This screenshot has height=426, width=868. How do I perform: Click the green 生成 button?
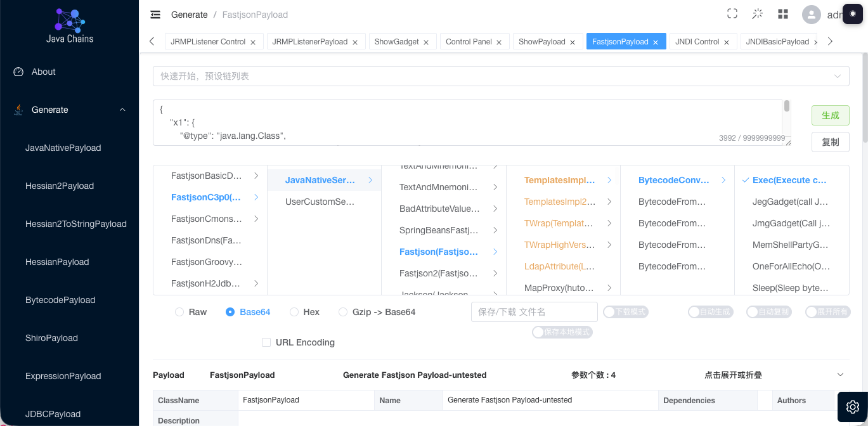[x=830, y=115]
